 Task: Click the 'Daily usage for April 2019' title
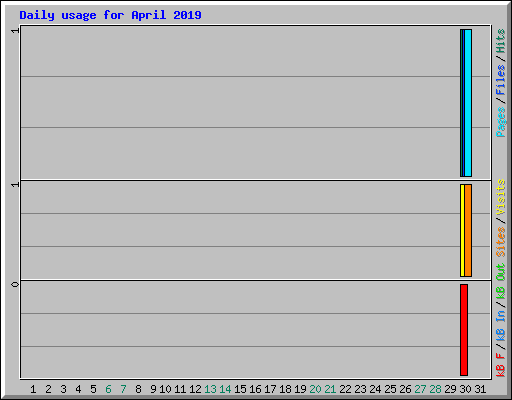point(110,15)
